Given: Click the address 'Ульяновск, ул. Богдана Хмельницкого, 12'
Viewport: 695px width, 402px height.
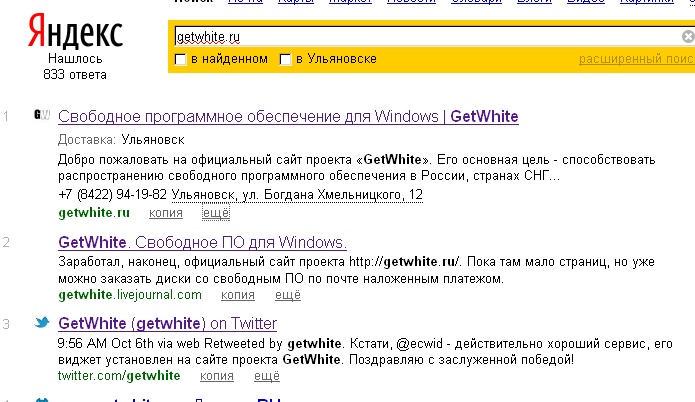Looking at the screenshot, I should (297, 195).
